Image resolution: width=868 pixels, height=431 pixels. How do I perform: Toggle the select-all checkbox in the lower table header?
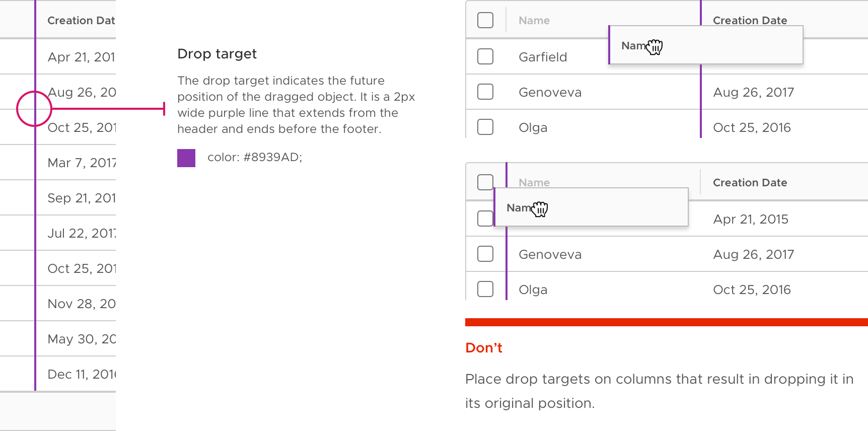(485, 182)
